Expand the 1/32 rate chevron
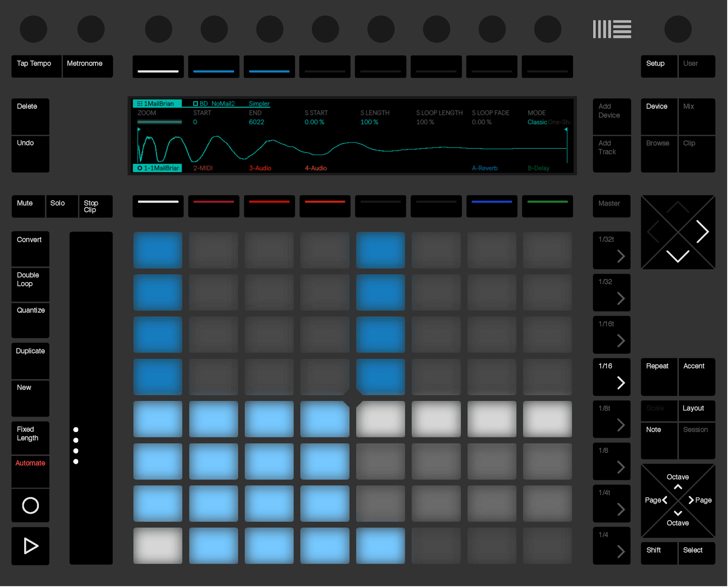 [x=611, y=292]
